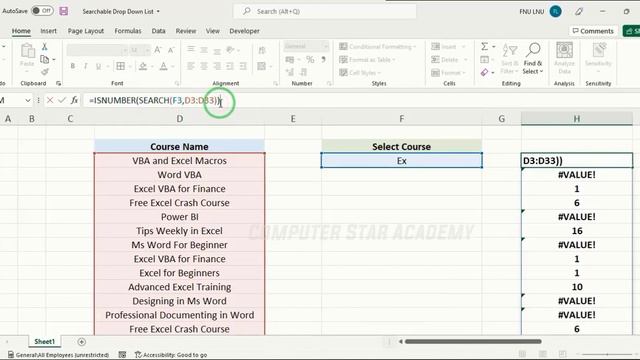The image size is (640, 360).
Task: Open the Sensitivity menu
Action: pyautogui.click(x=598, y=58)
